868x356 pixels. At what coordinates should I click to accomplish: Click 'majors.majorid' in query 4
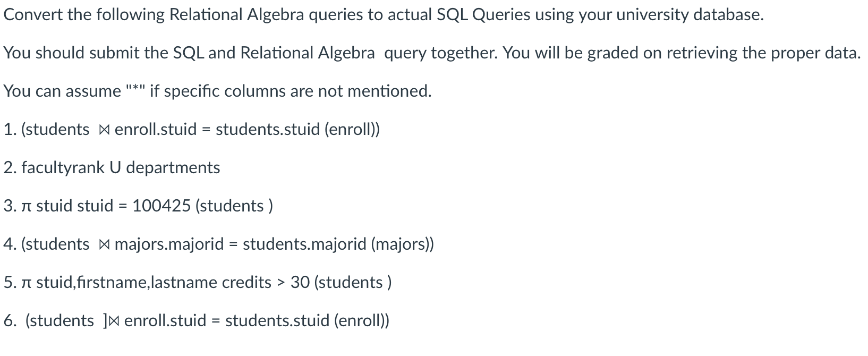169,244
